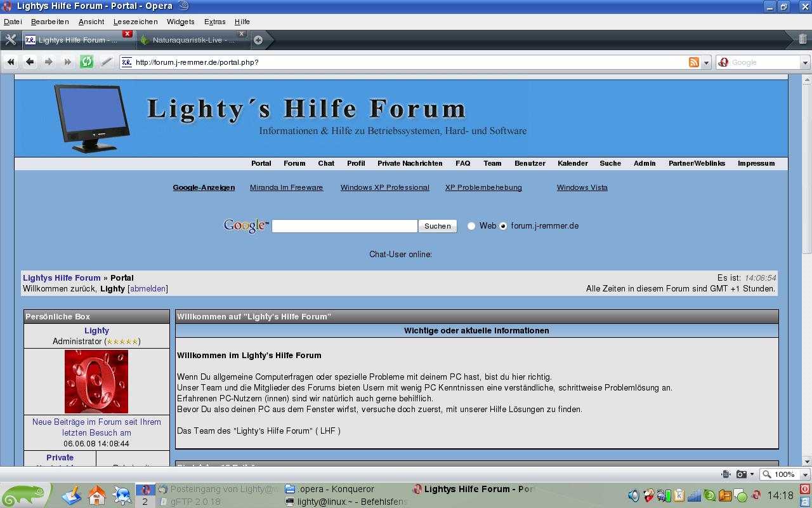Click the red power button at the taskbar edge
Viewport: 812px width, 508px height.
click(805, 489)
